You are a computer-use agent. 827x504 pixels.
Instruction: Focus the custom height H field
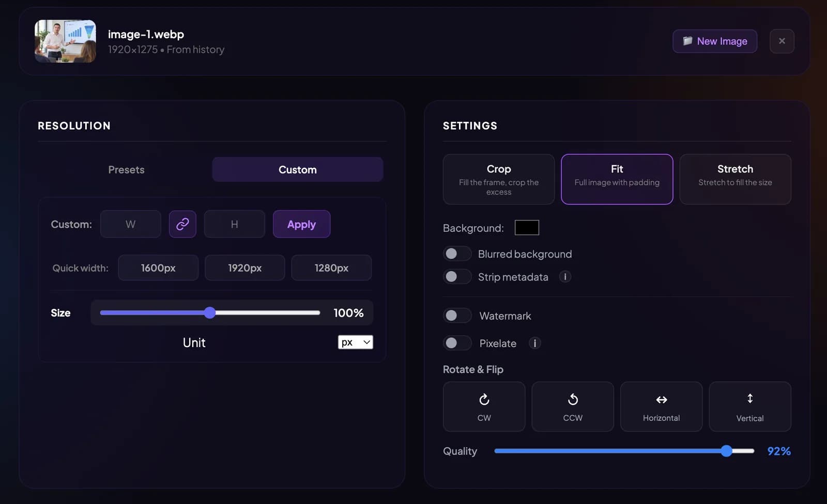(x=234, y=224)
